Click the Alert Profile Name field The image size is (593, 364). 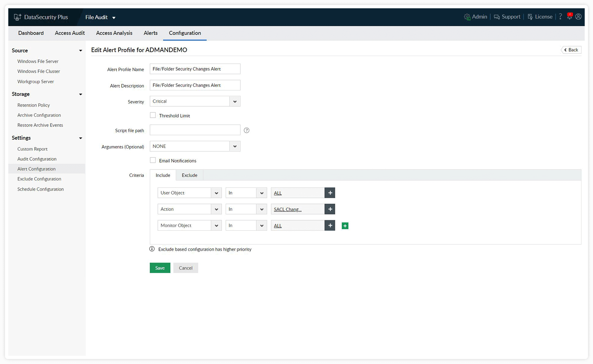(195, 69)
